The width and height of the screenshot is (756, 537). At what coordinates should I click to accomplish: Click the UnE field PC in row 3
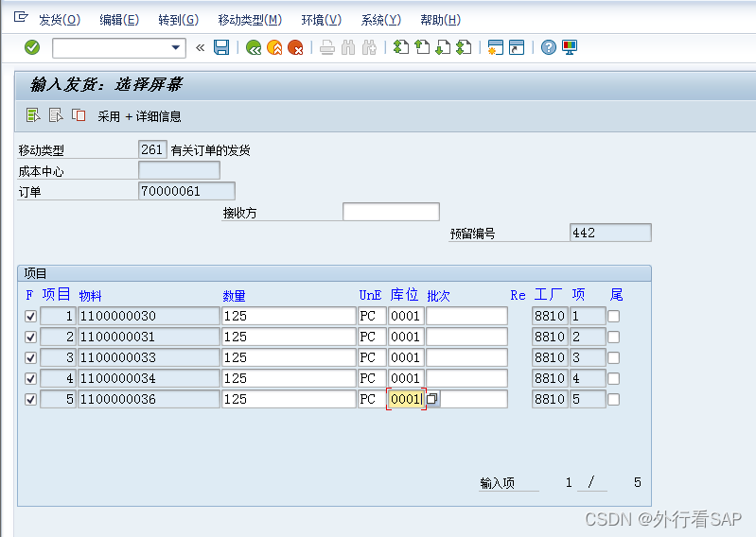click(x=372, y=357)
